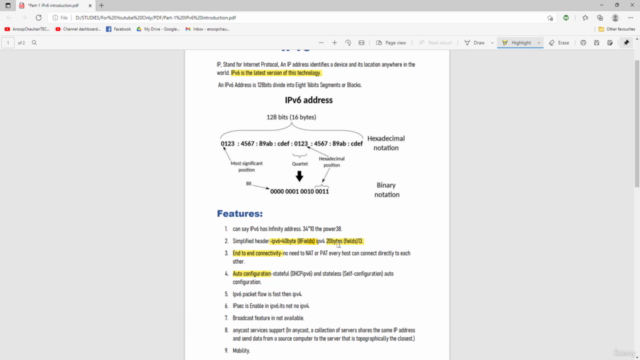The height and width of the screenshot is (360, 640).
Task: Fit the PDF to page width
Action: [x=361, y=43]
